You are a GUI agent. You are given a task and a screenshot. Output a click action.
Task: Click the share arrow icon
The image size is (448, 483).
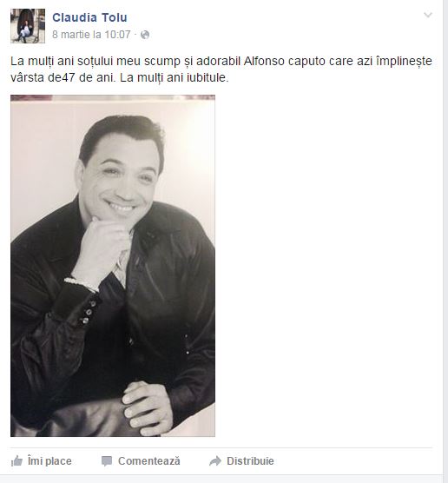215,460
